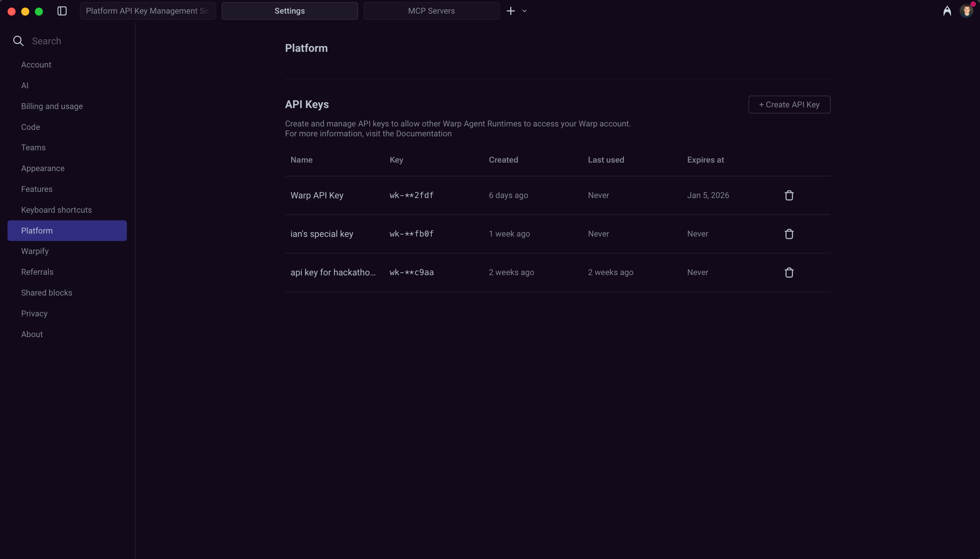Go to Keyboard shortcuts settings
The image size is (980, 559).
(x=57, y=210)
